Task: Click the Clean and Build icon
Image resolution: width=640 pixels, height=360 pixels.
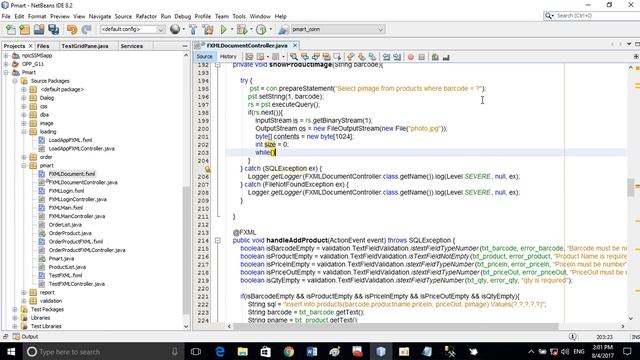Action: (208, 29)
